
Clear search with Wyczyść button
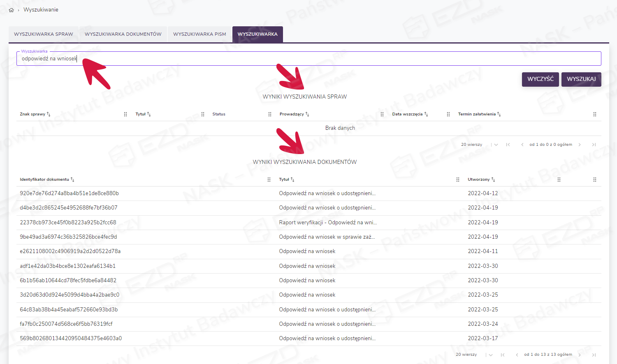point(540,79)
